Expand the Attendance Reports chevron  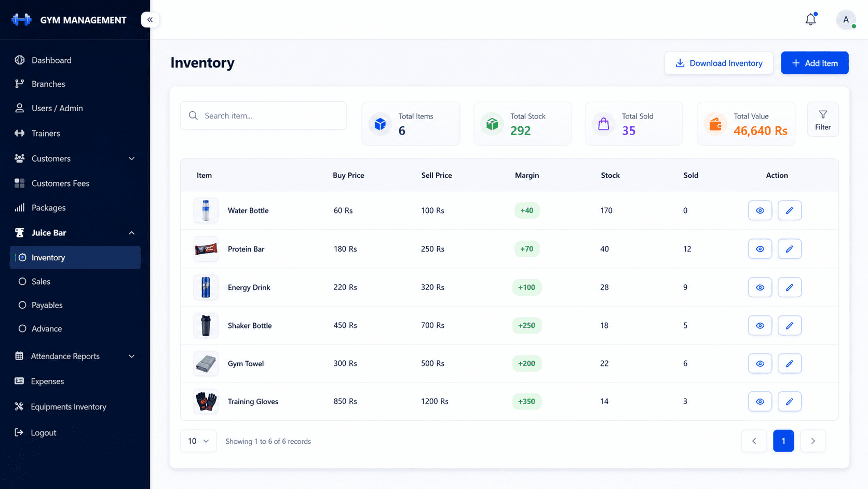tap(131, 356)
